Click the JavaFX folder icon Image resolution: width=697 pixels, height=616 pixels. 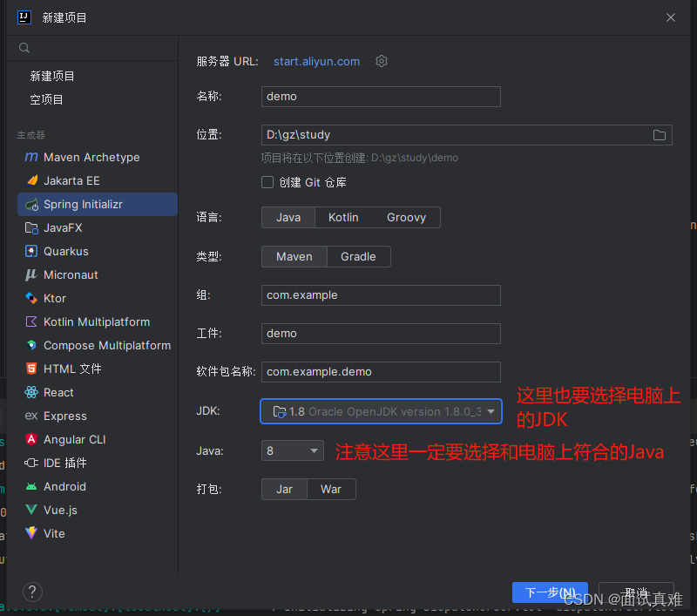31,228
